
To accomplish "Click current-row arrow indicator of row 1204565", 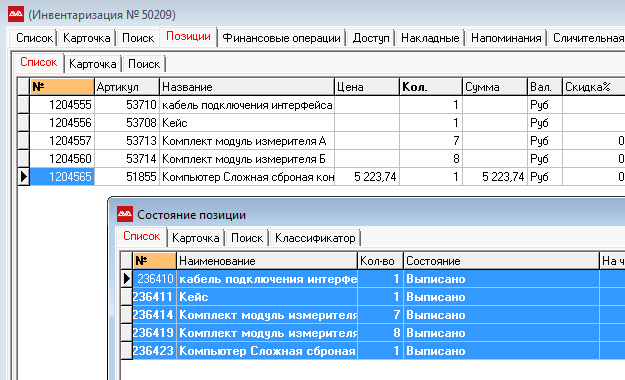I will pos(24,177).
